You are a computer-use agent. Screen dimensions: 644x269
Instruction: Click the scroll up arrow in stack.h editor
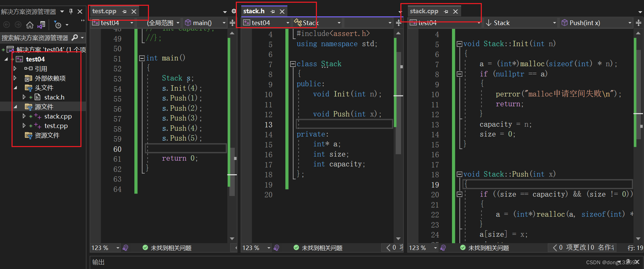click(398, 33)
